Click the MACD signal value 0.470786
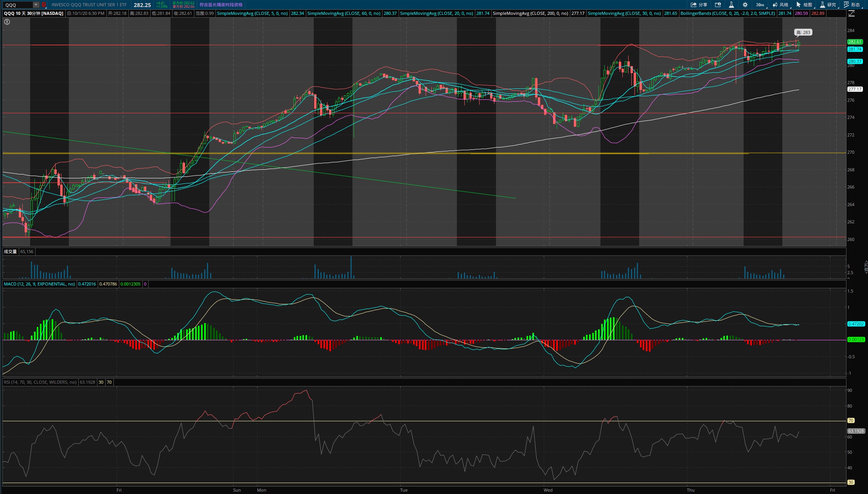Screen dimensions: 868x494 pos(108,284)
